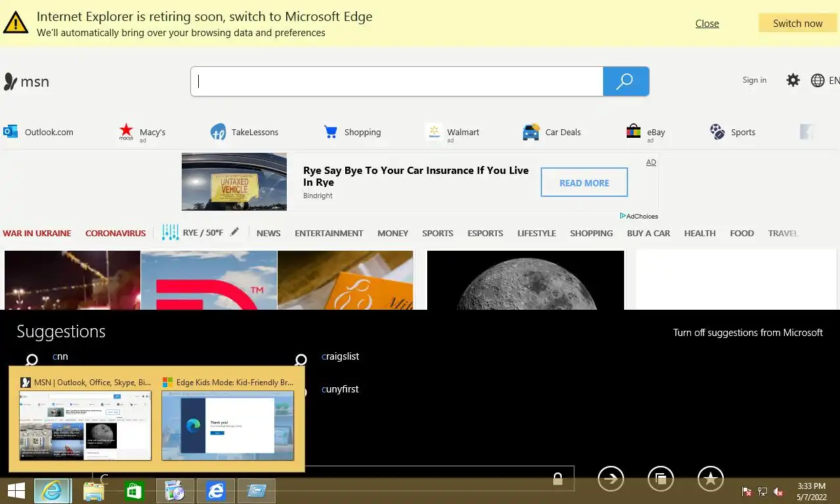
Task: Open the Walmart shortcut
Action: coord(452,132)
